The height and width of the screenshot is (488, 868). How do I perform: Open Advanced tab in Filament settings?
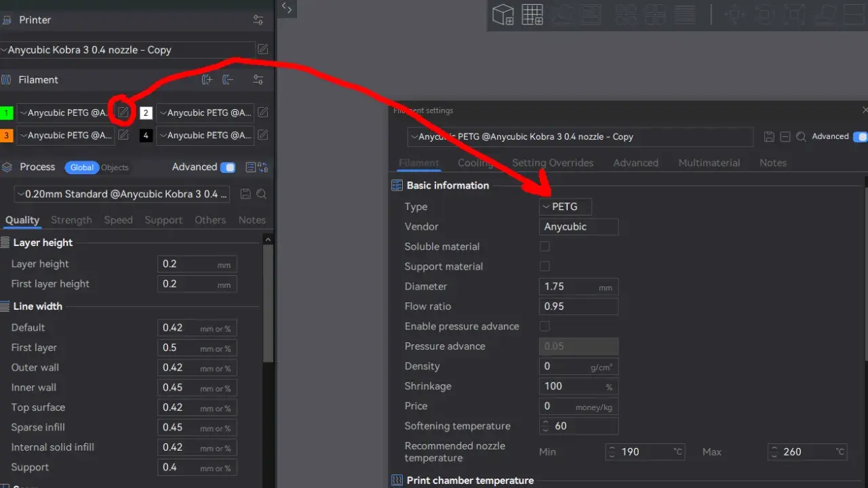point(636,163)
